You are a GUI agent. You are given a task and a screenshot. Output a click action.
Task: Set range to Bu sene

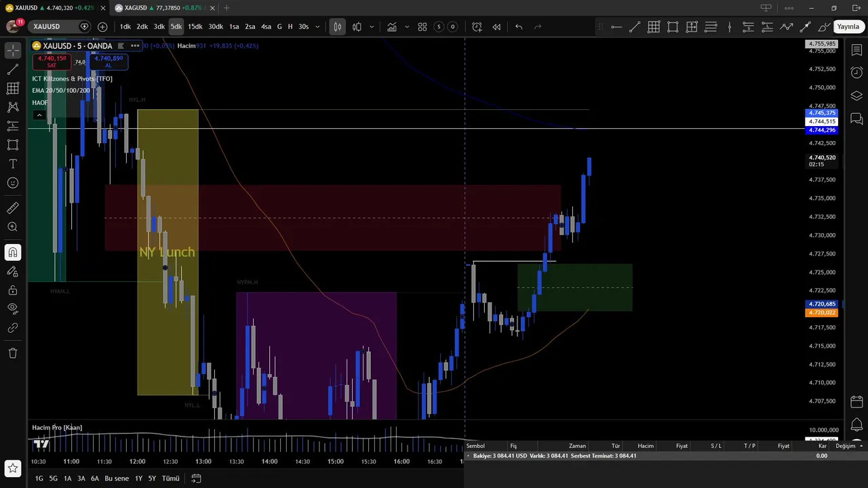tap(117, 479)
